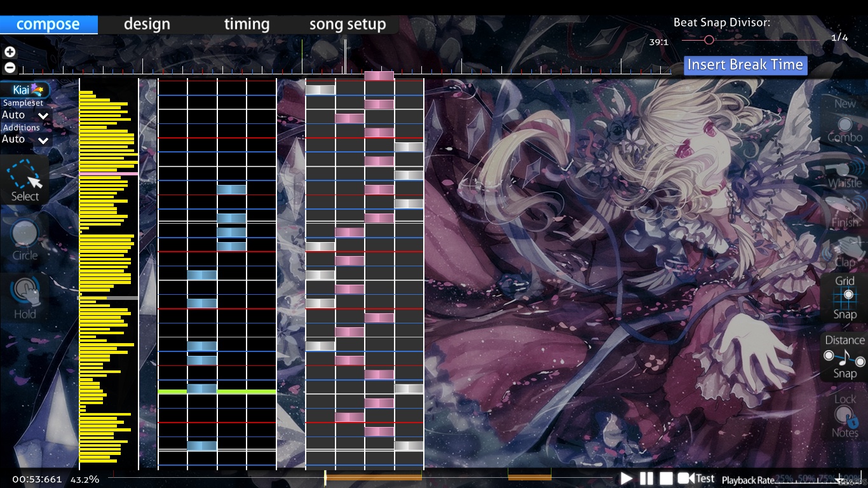Open the song setup tab
Viewport: 868px width, 488px height.
(348, 24)
